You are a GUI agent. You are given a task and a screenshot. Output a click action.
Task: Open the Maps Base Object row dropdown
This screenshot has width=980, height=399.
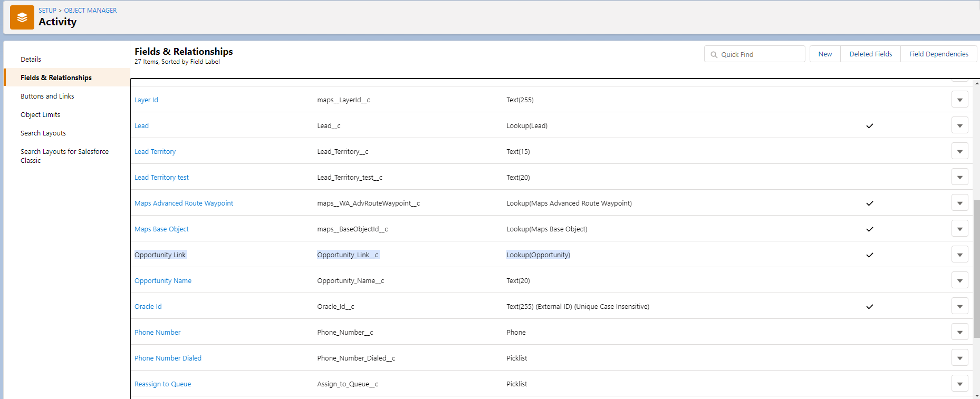(x=959, y=229)
